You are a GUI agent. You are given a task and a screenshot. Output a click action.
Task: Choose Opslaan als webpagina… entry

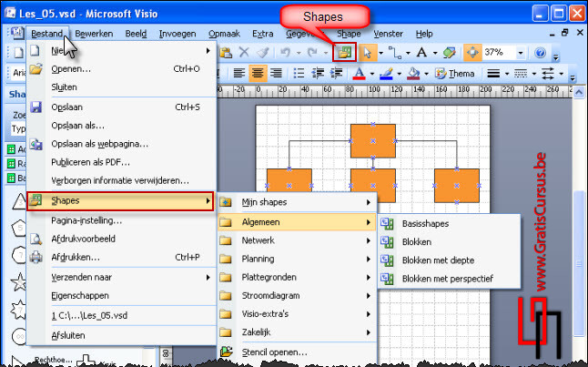click(121, 144)
